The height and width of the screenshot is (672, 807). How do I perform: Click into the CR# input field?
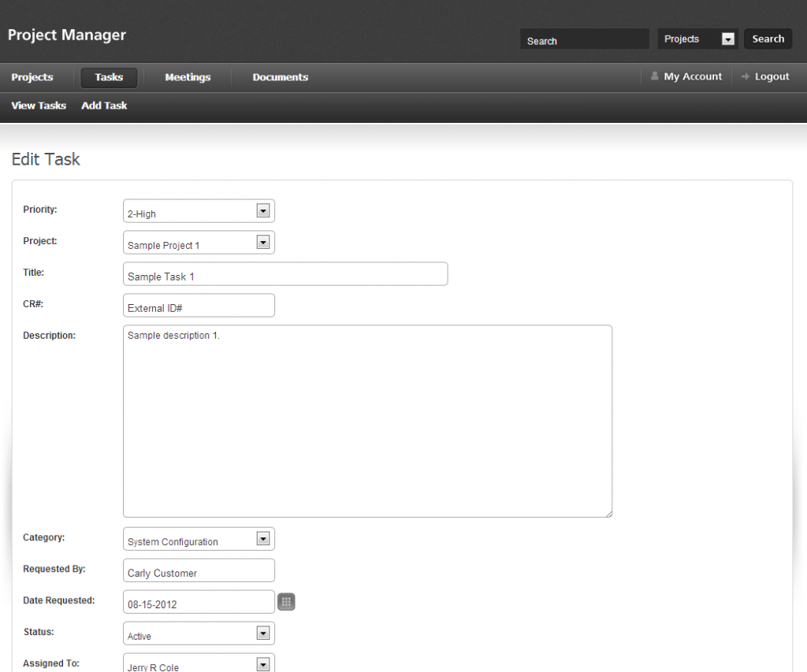(199, 306)
